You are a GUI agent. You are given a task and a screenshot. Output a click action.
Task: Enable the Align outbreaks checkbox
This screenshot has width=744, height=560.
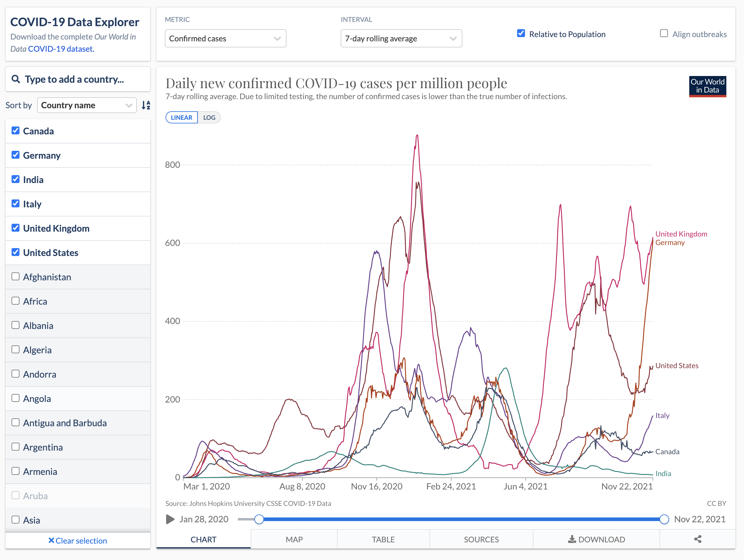(664, 34)
